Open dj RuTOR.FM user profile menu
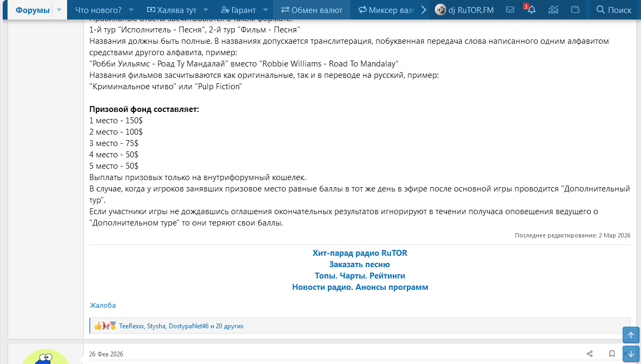The image size is (641, 364). [465, 10]
